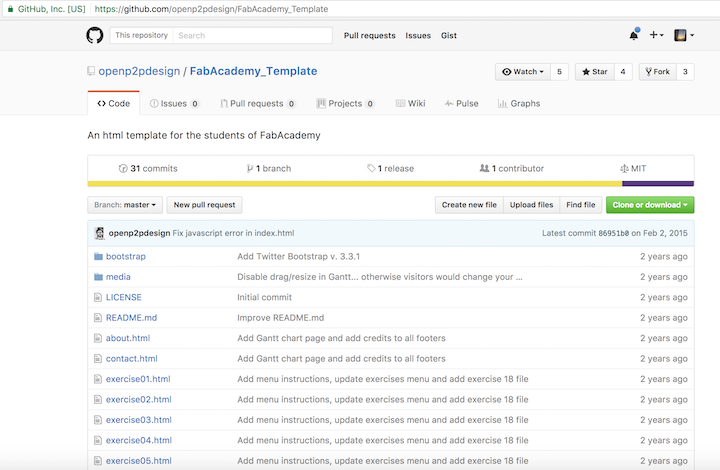Click the This repository search scope label
The width and height of the screenshot is (720, 470).
141,35
